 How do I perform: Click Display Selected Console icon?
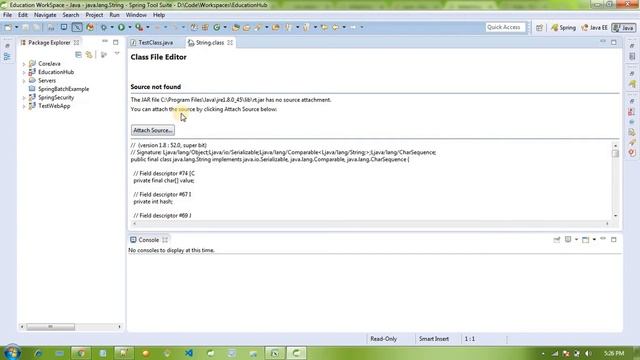click(568, 240)
